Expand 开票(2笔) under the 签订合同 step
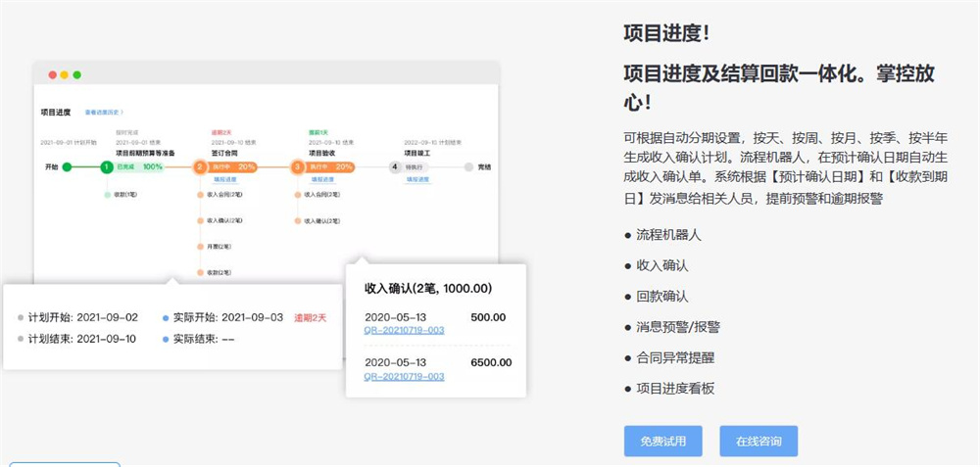 pyautogui.click(x=218, y=247)
